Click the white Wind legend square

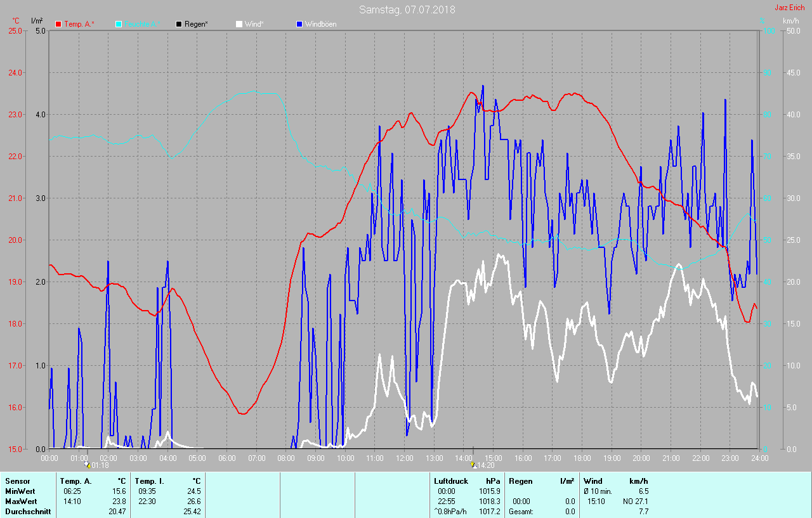(239, 24)
